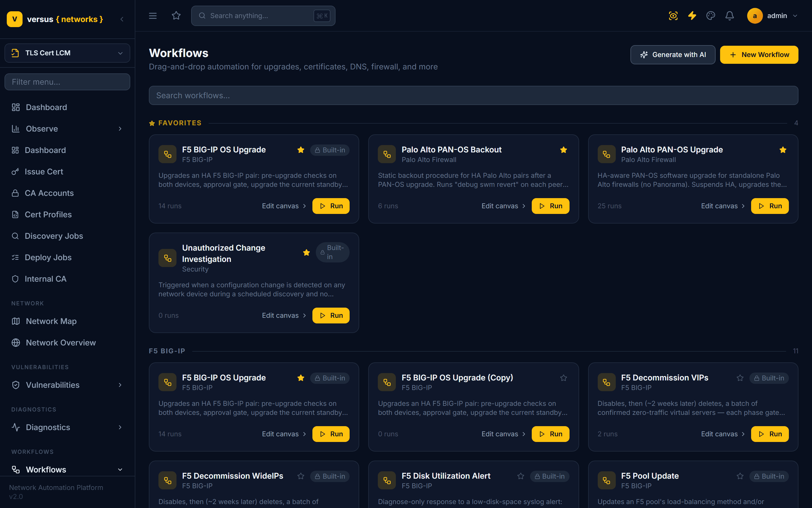Click the Network Map sidebar icon
This screenshot has width=812, height=508.
[16, 321]
